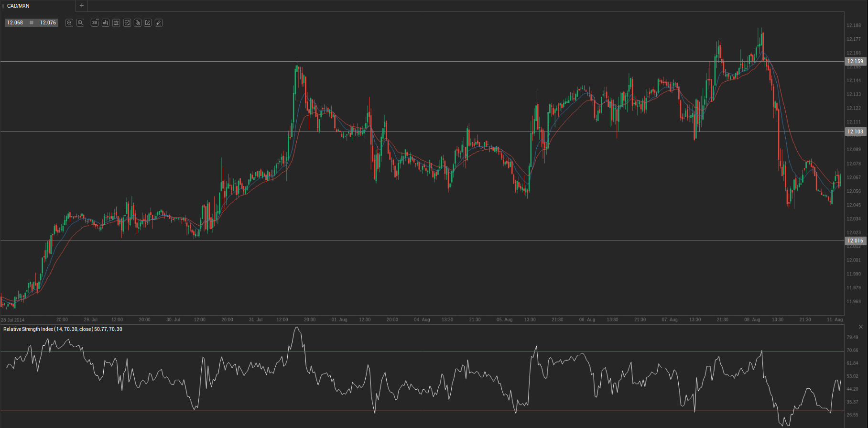The height and width of the screenshot is (428, 868).
Task: Open the indicator settings sliders icon
Action: point(116,23)
